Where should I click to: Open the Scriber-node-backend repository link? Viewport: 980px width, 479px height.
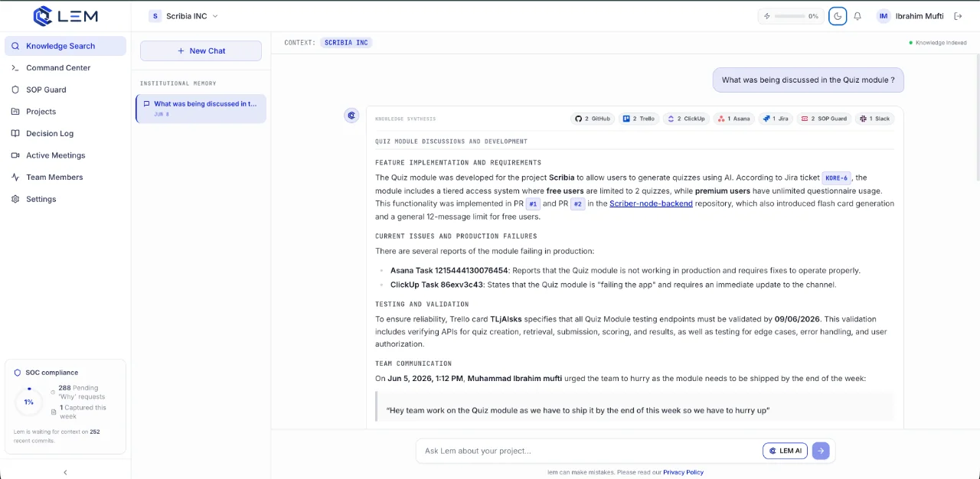(651, 204)
